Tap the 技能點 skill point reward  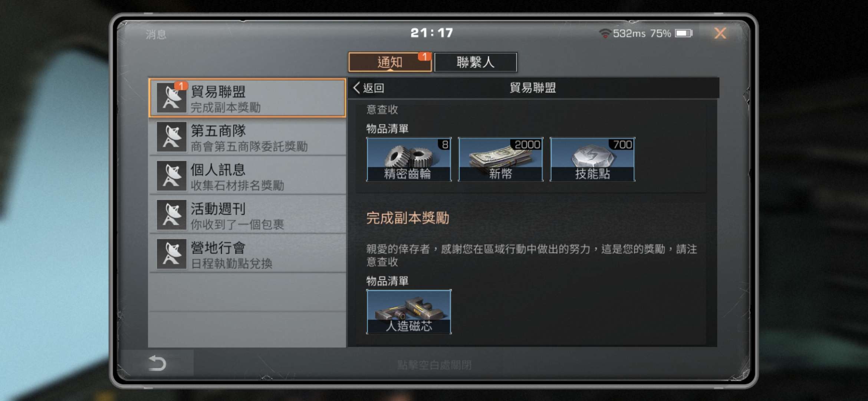tap(592, 159)
